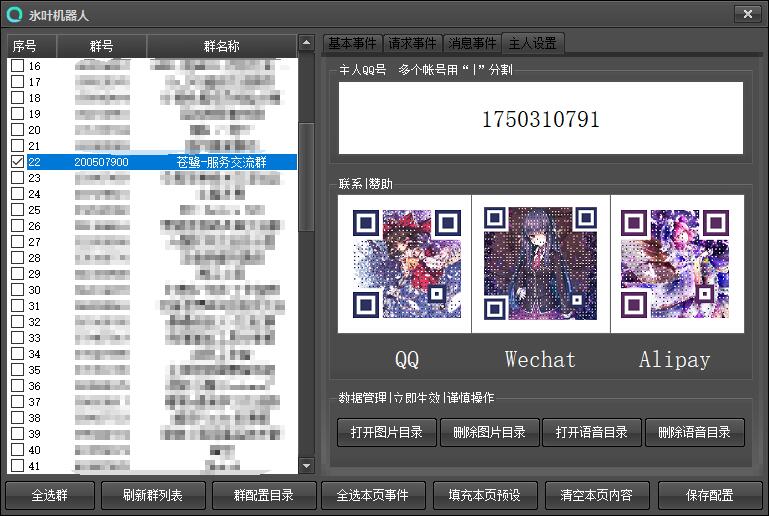The width and height of the screenshot is (769, 516).
Task: Click the 全选群 button
Action: tap(50, 495)
